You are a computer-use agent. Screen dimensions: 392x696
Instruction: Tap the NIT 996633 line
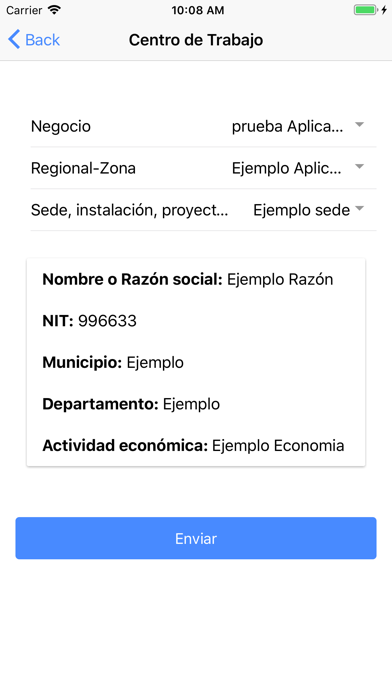click(x=89, y=321)
